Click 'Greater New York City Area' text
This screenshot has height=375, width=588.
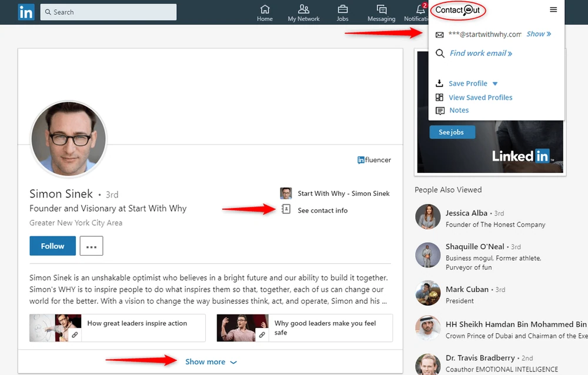76,223
